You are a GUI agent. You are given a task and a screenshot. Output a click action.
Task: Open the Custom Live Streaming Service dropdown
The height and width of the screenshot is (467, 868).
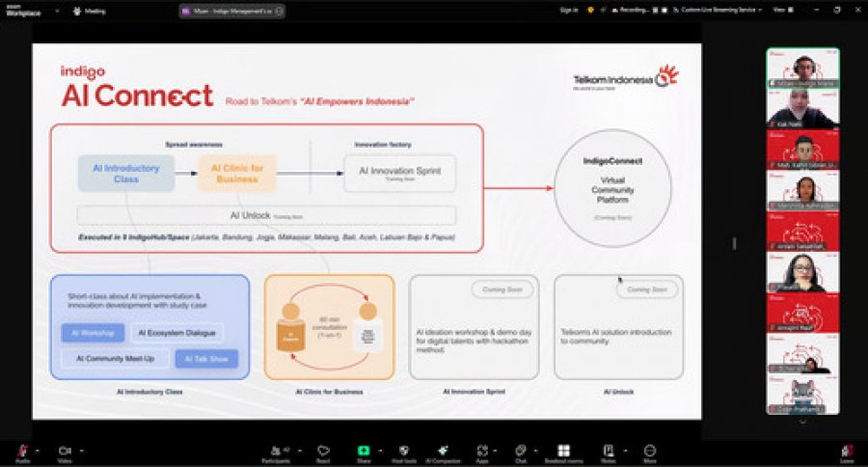coord(718,10)
